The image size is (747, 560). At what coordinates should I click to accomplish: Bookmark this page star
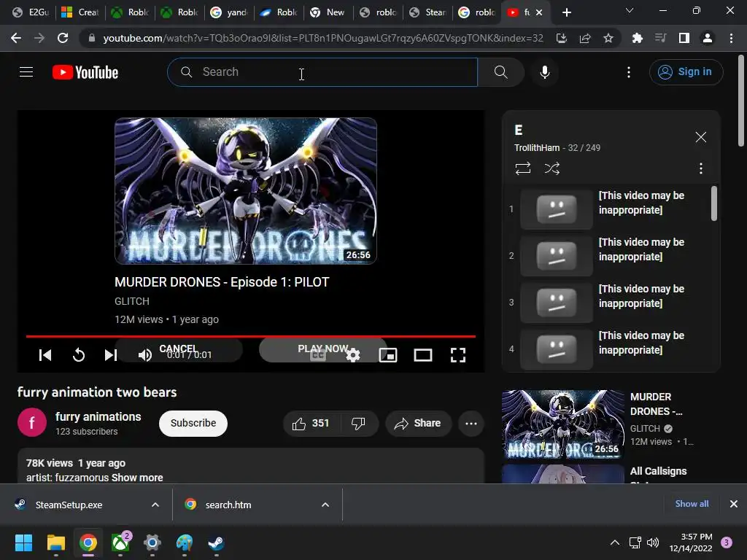coord(608,38)
